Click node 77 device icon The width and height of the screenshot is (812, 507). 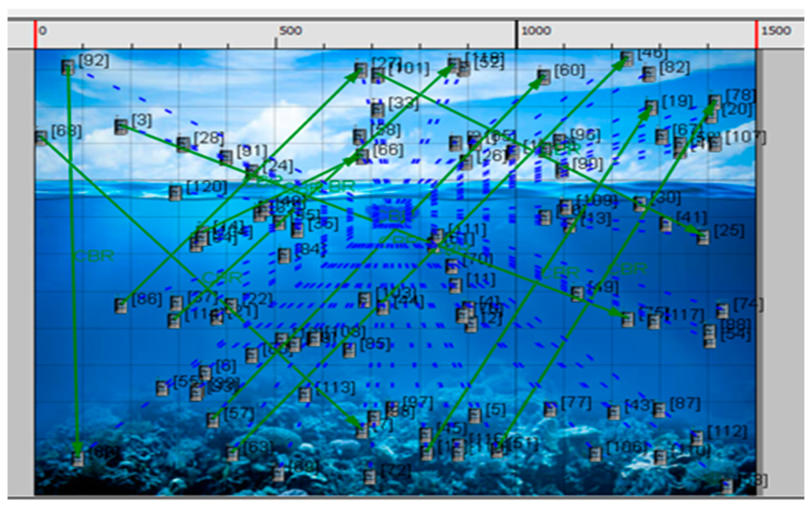550,409
